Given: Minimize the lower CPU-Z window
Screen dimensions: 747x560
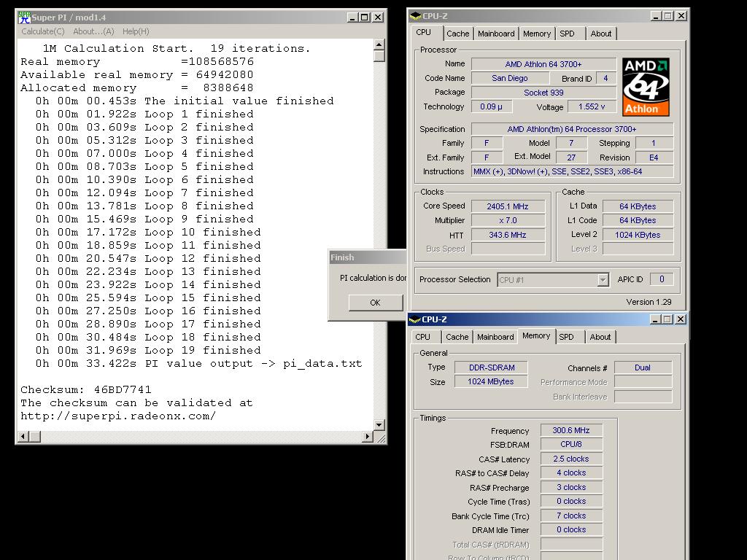Looking at the screenshot, I should 655,319.
